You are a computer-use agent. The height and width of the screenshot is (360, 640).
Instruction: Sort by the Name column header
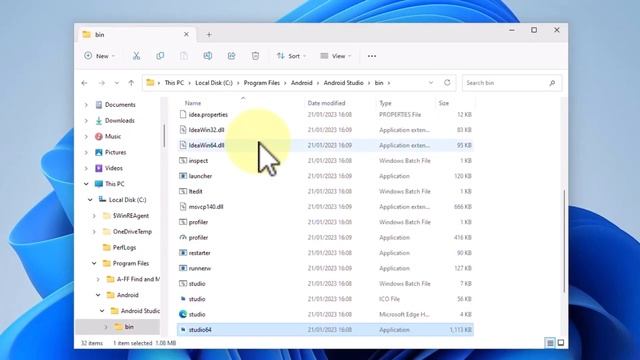[x=241, y=103]
